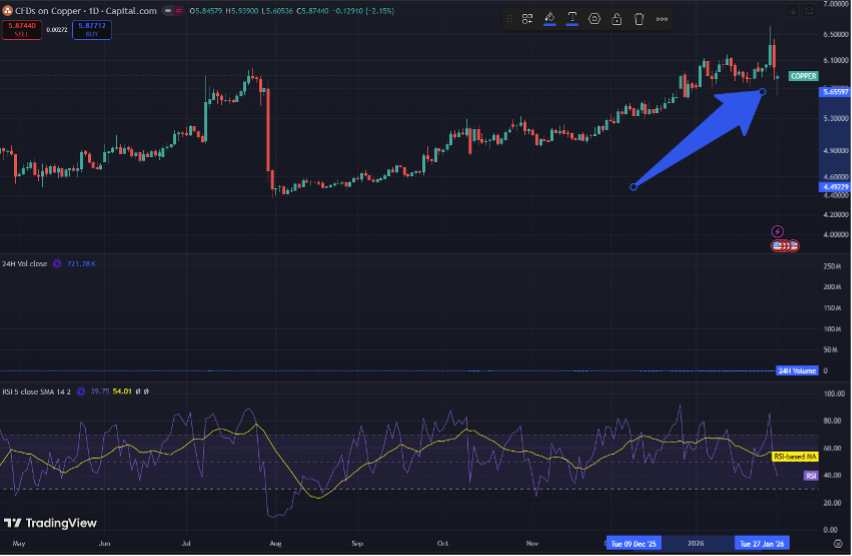852x556 pixels.
Task: Delete the selected arrow with trash icon
Action: (639, 18)
